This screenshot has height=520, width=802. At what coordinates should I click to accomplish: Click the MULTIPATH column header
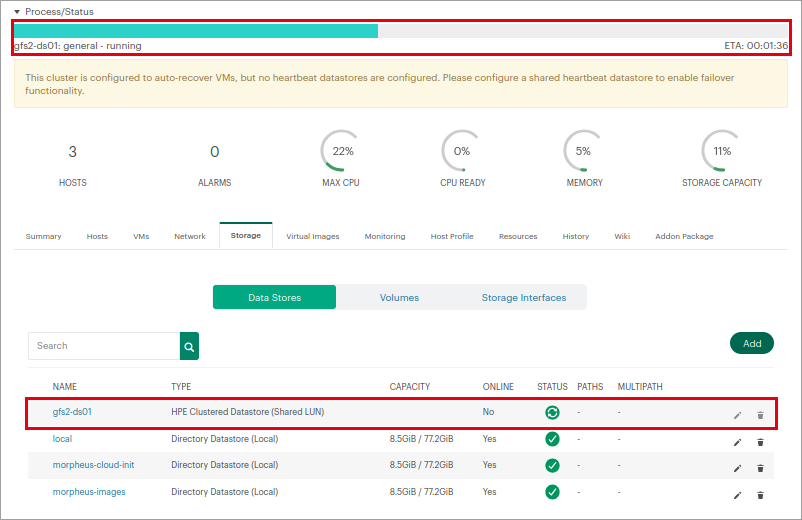click(x=640, y=387)
